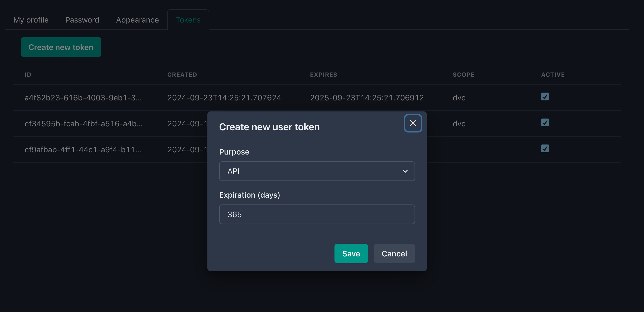Click the ACTIVE column header

(553, 74)
